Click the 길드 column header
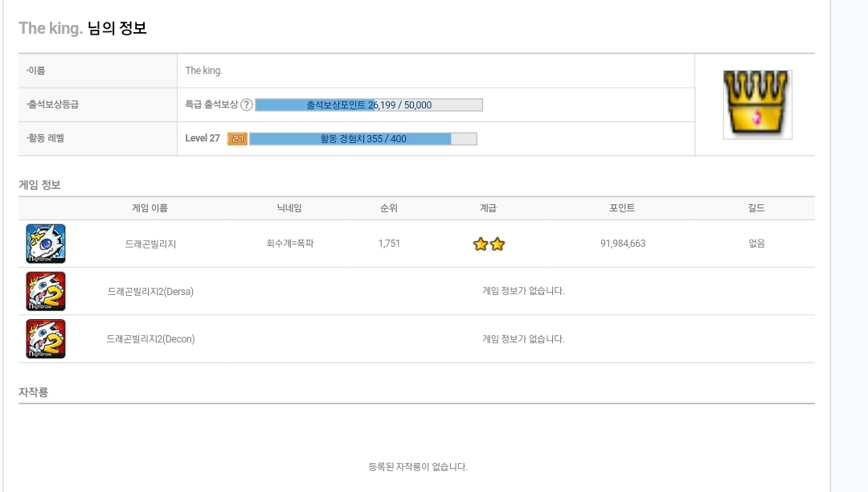Screen dimensions: 868x492 click(756, 208)
